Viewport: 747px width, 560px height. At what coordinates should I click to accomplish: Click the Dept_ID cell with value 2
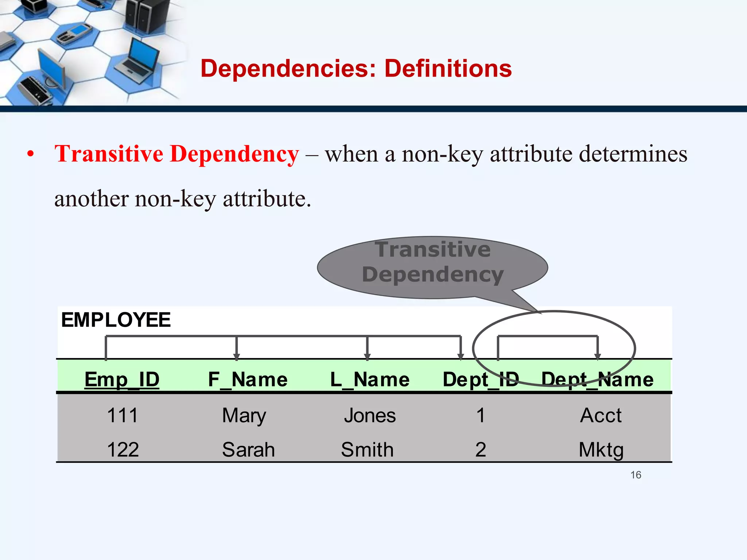pos(481,450)
